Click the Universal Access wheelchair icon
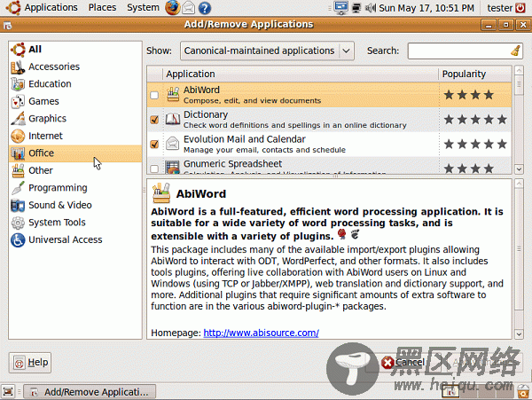Screen dimensions: 532x400 pyautogui.click(x=18, y=239)
